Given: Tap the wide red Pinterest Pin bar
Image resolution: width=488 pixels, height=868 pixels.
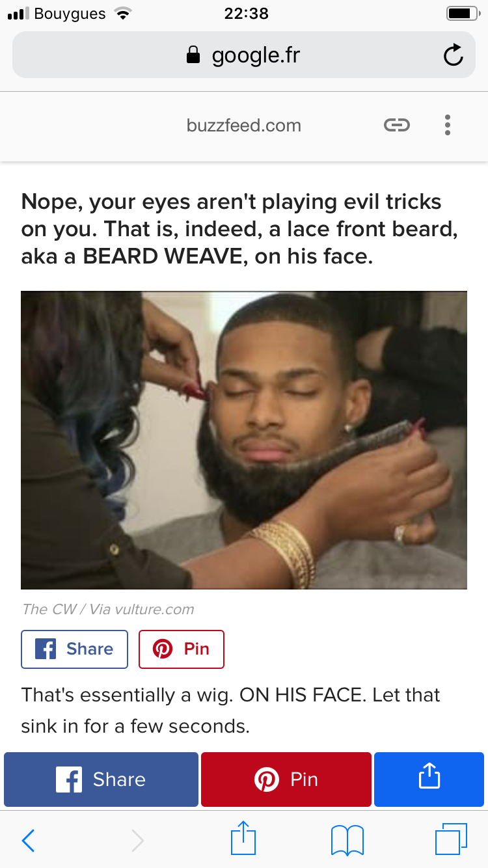Looking at the screenshot, I should (286, 780).
